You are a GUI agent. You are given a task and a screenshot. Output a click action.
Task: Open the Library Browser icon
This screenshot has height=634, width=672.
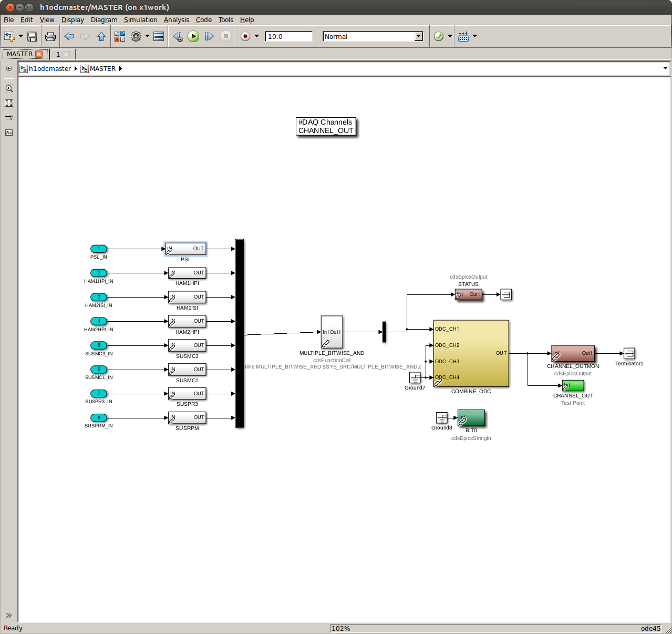click(120, 36)
